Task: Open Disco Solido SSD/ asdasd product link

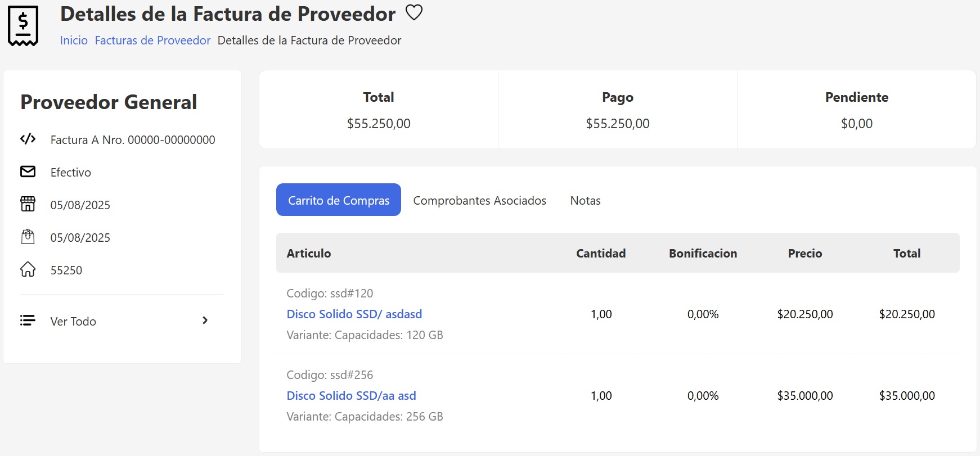Action: point(354,314)
